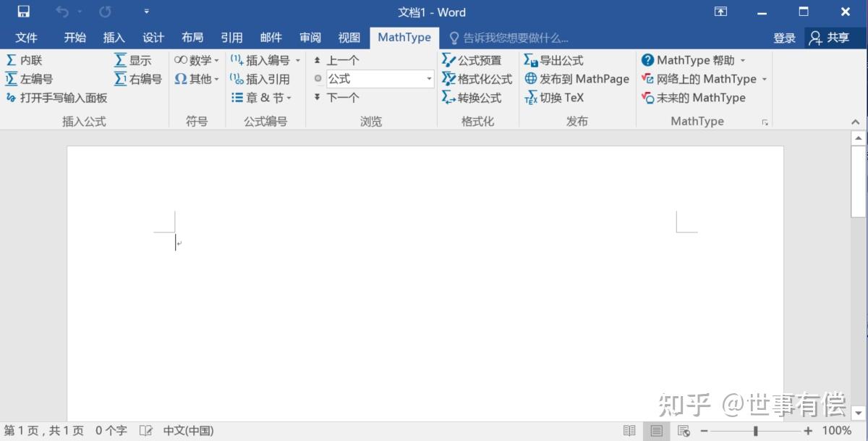This screenshot has height=441, width=868.
Task: Click 公式预置 equation preferences
Action: [x=472, y=60]
